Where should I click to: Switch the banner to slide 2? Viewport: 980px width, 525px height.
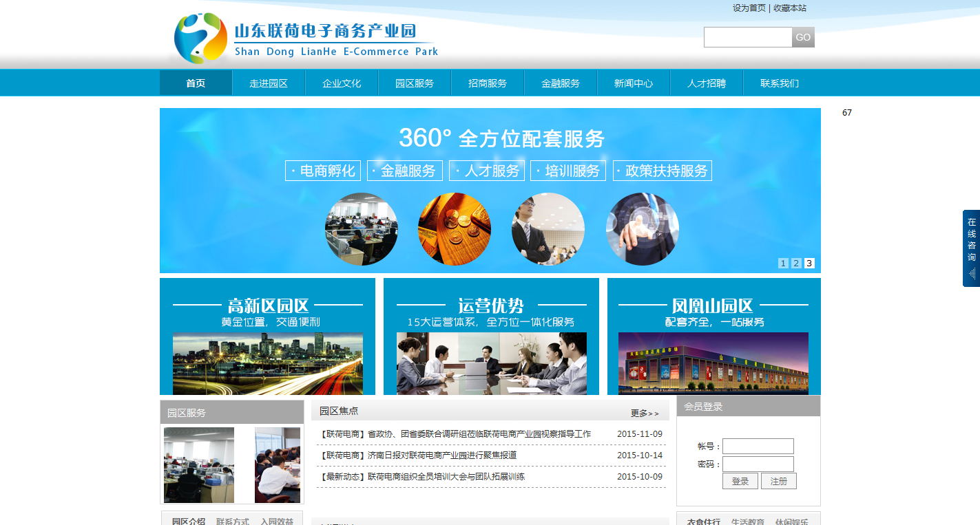(x=796, y=263)
